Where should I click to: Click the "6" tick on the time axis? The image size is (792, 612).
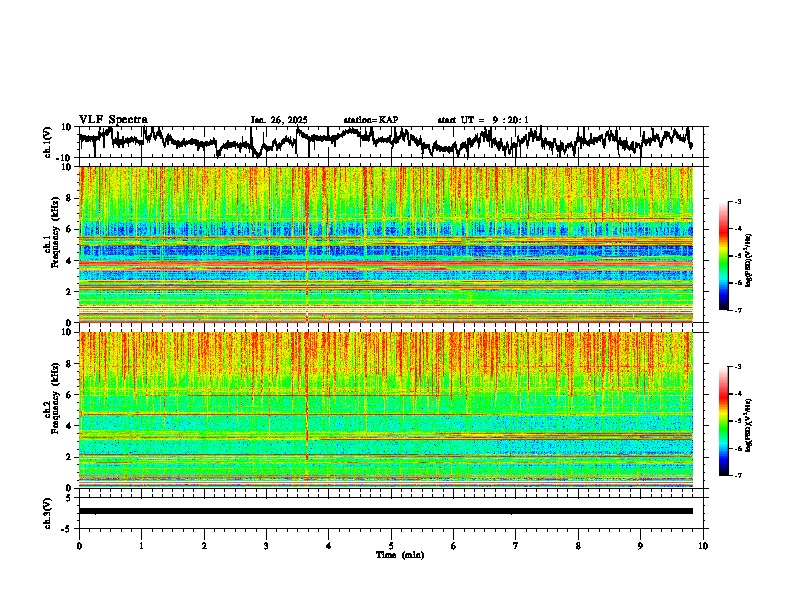[x=454, y=546]
